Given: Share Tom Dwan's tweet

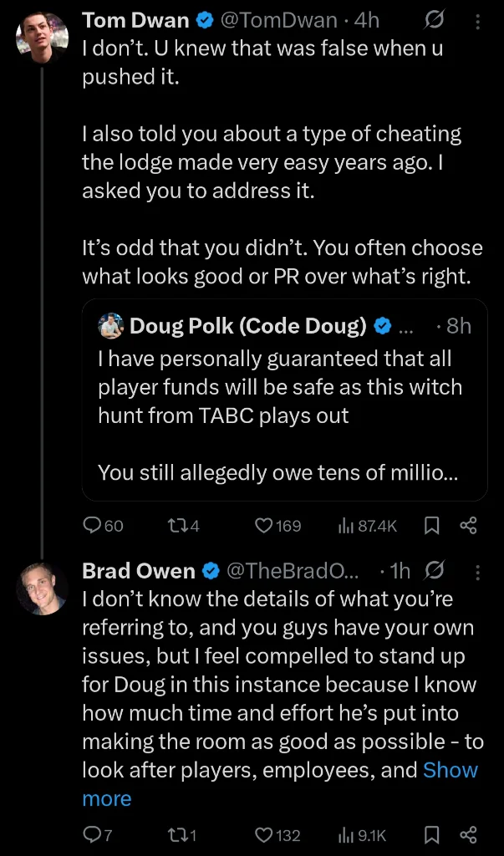Looking at the screenshot, I should [469, 526].
